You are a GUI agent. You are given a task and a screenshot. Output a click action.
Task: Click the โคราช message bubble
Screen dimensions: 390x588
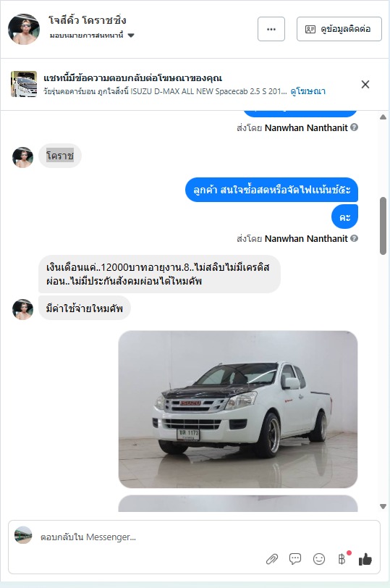(60, 155)
